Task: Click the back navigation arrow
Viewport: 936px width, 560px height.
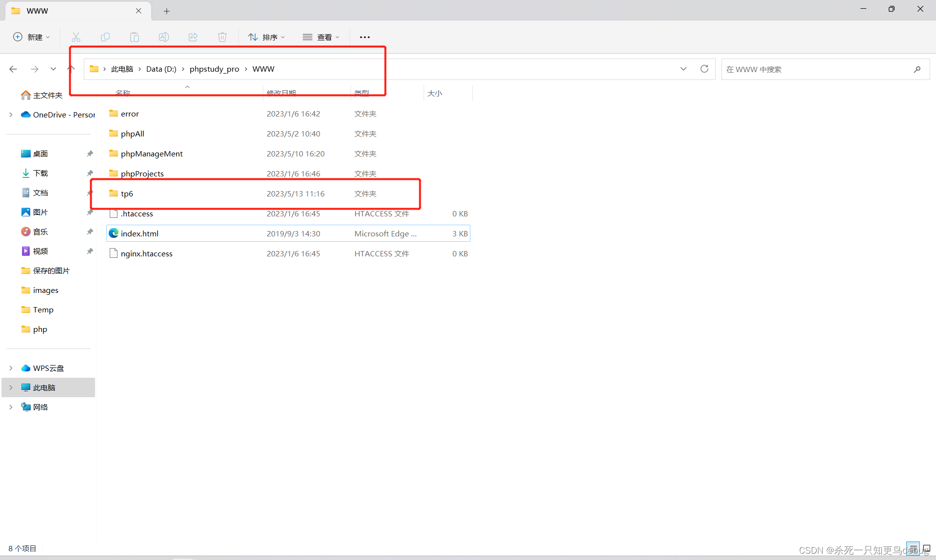Action: pos(13,69)
